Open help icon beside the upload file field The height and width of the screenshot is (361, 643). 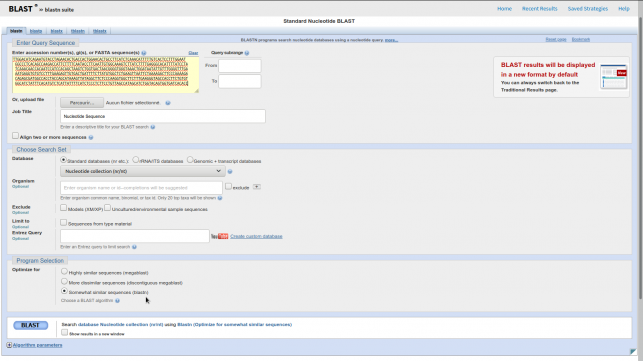pos(168,103)
